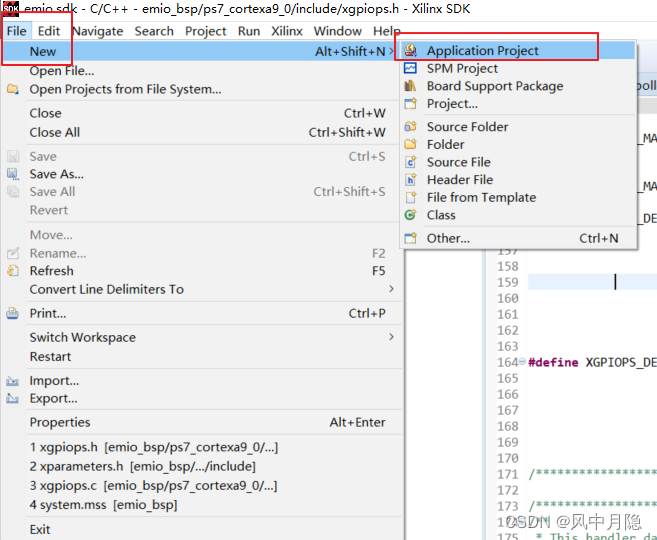Click Export... menu entry
657x540 pixels.
point(200,398)
